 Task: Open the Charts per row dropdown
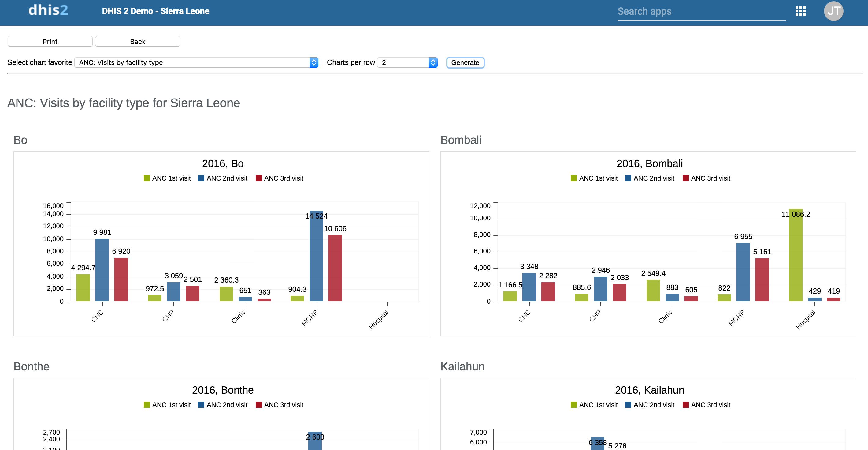pyautogui.click(x=407, y=62)
